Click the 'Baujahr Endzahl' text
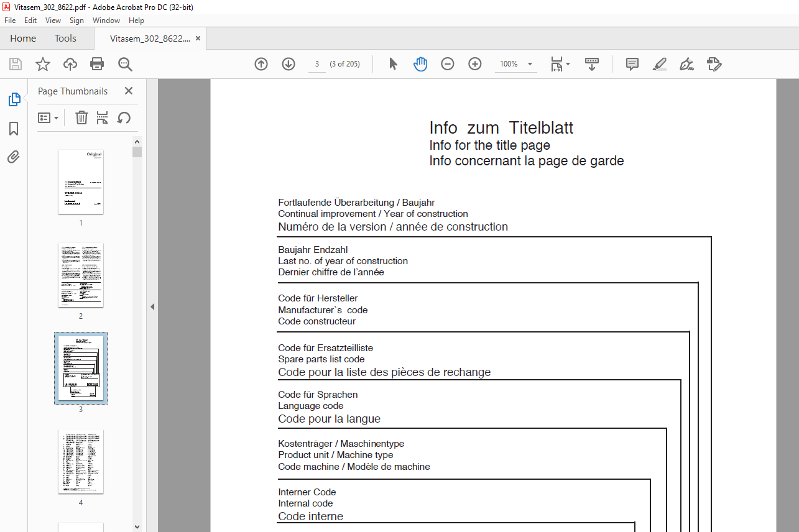 [313, 250]
